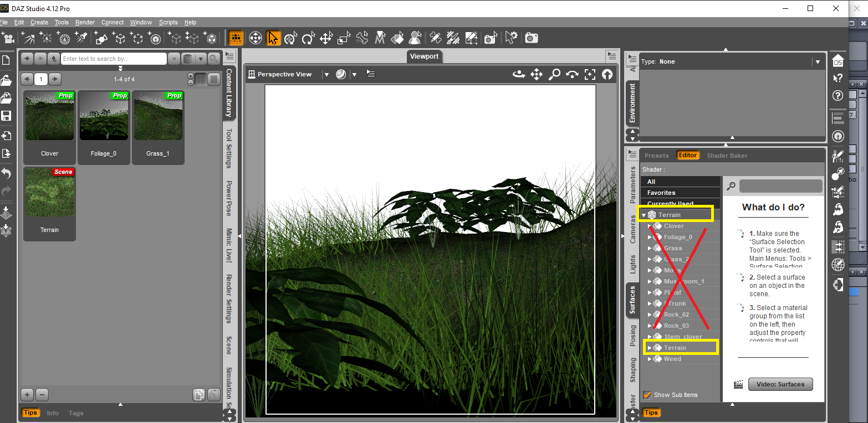
Task: Click the camera render icon in toolbar
Action: point(532,38)
